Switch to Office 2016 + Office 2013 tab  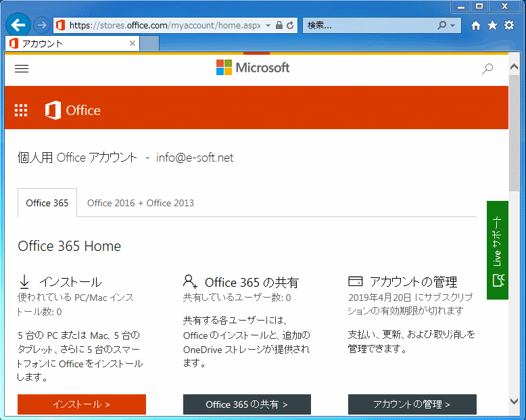coord(141,203)
